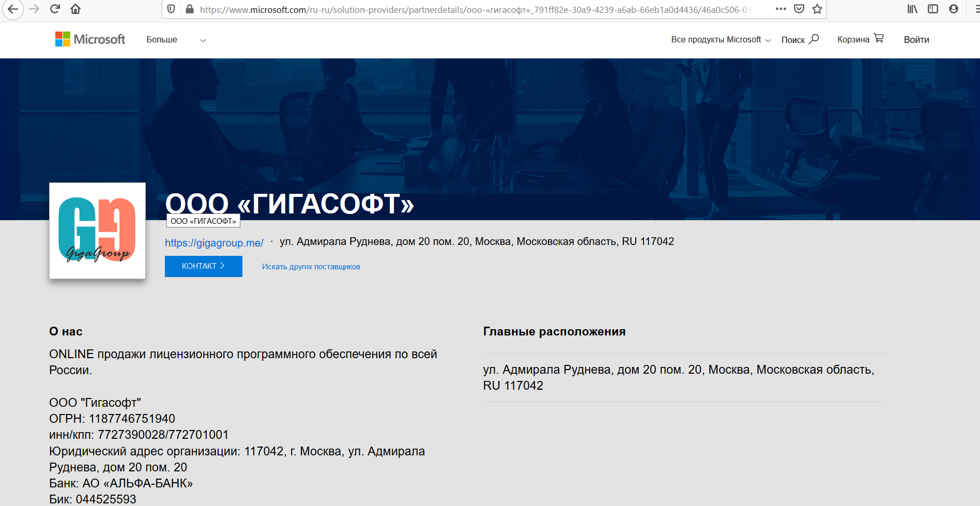Screen dimensions: 980x506
Task: Click the О нас heading
Action: 66,332
